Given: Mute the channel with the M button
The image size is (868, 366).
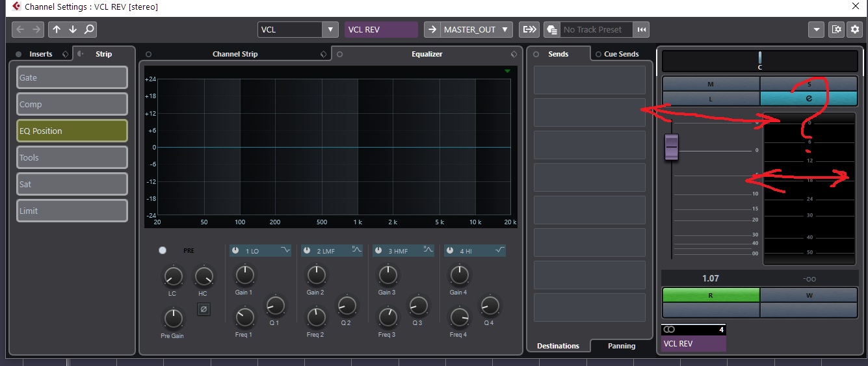Looking at the screenshot, I should (x=711, y=84).
